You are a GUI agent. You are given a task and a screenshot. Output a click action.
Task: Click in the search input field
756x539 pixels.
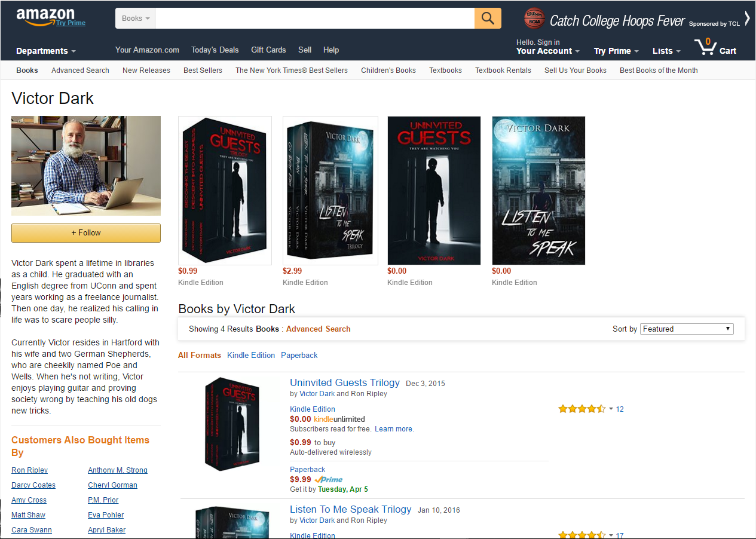click(x=315, y=19)
